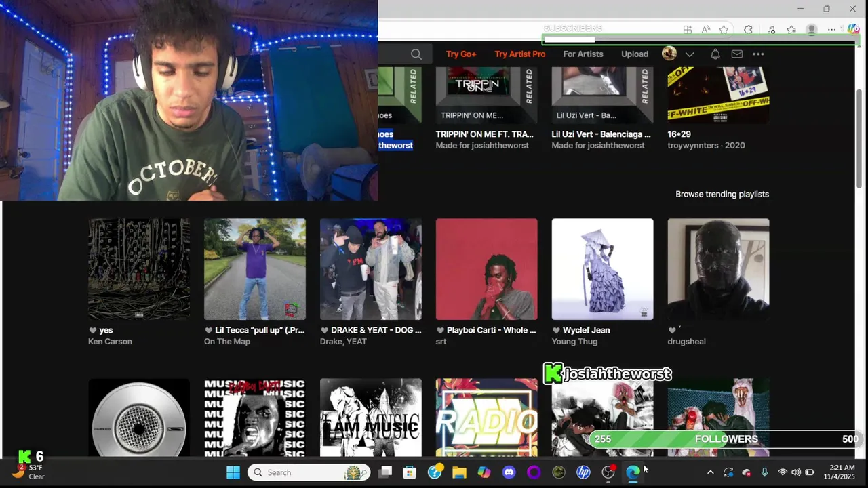The height and width of the screenshot is (488, 868).
Task: Open the Lil Uzi Vert Balenciaga station thumbnail
Action: (602, 95)
